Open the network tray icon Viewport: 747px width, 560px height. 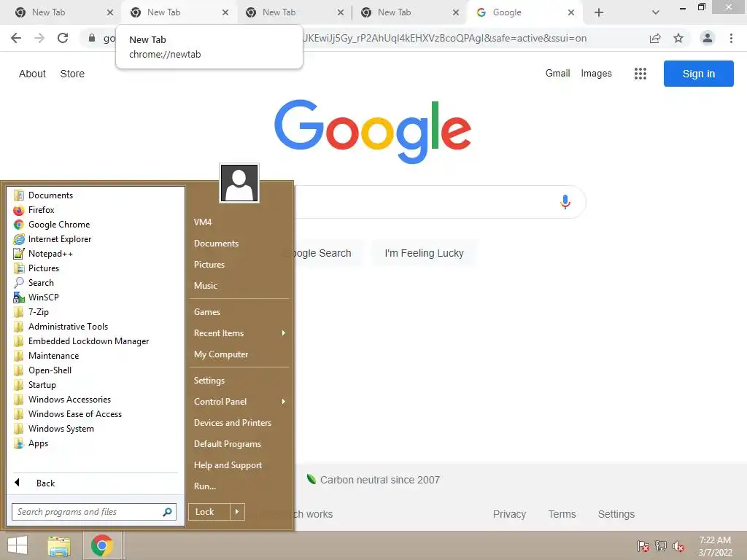click(x=661, y=546)
